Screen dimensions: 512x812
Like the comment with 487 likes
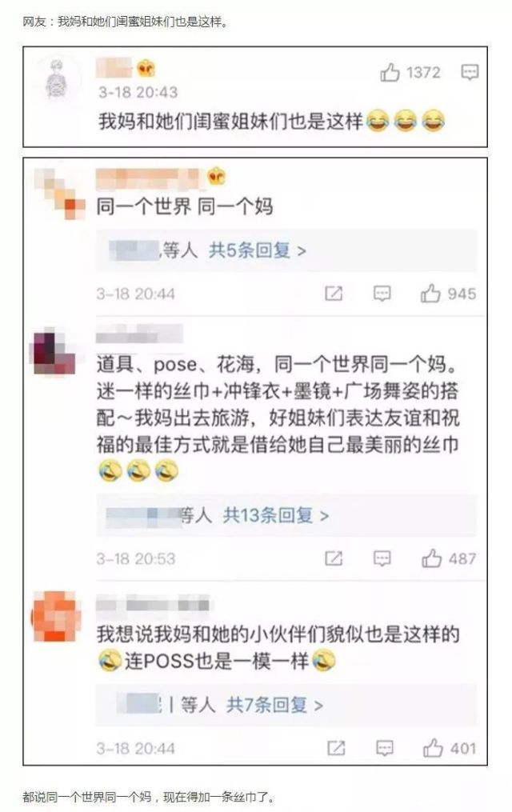431,558
